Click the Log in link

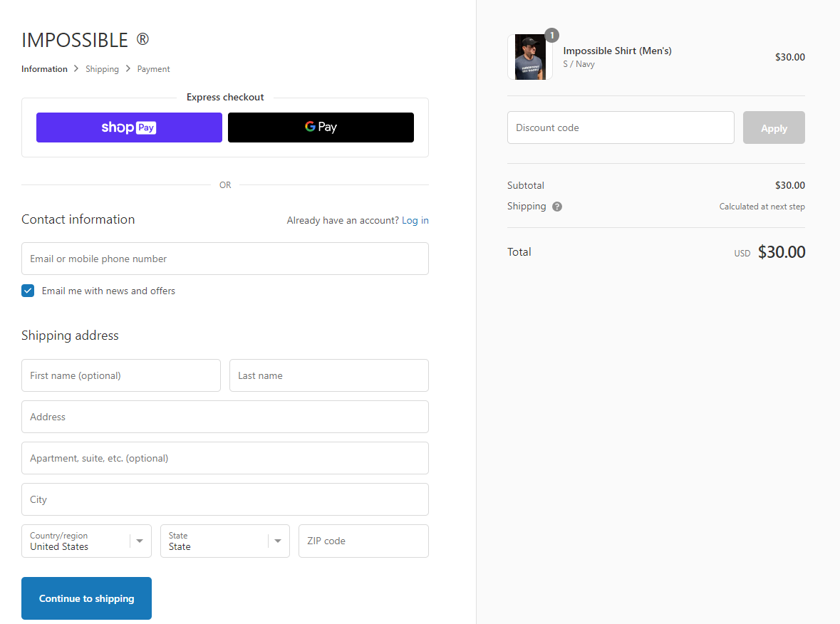click(x=415, y=220)
